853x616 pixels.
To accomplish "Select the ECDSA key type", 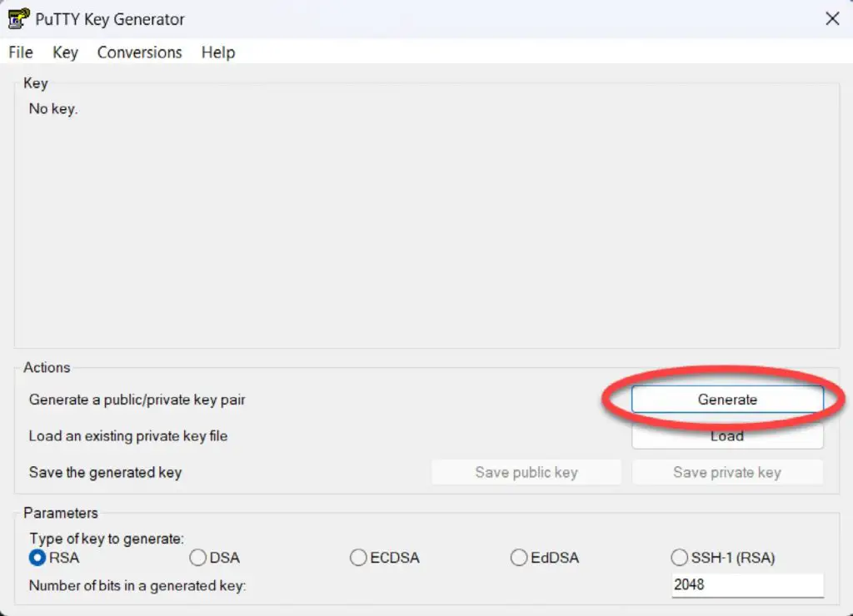I will (358, 558).
